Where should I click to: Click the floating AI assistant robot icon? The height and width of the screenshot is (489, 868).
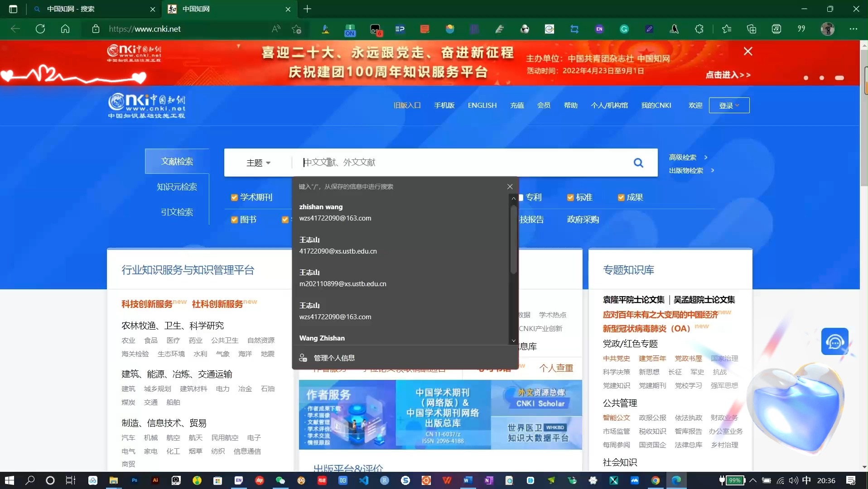[x=835, y=342]
